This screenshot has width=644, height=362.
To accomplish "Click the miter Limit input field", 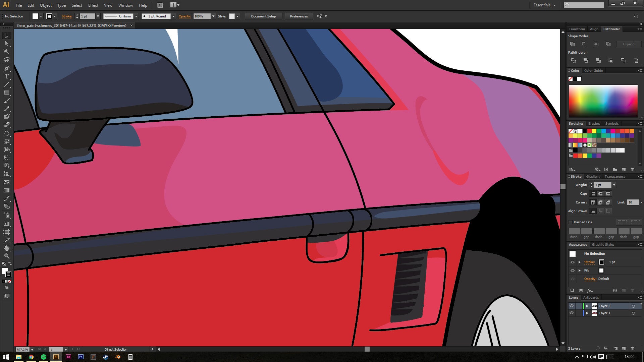I will pyautogui.click(x=633, y=202).
